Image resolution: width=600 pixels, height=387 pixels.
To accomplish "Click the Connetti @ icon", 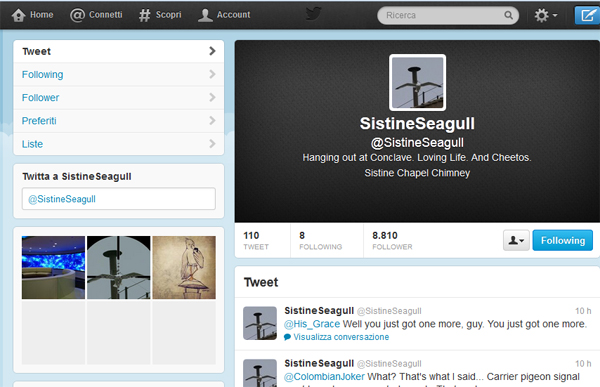I will tap(77, 15).
